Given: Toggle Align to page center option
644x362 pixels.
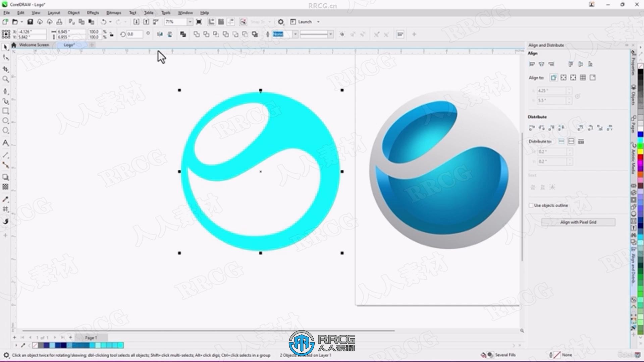Looking at the screenshot, I should click(x=573, y=78).
